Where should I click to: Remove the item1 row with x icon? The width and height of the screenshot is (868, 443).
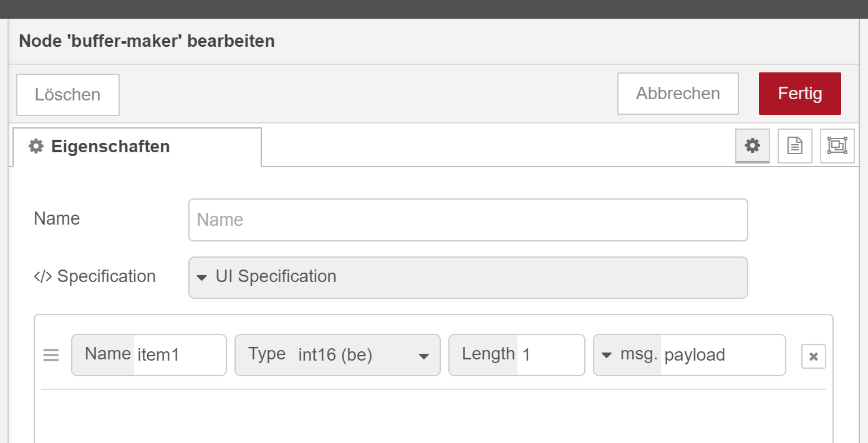pyautogui.click(x=814, y=356)
